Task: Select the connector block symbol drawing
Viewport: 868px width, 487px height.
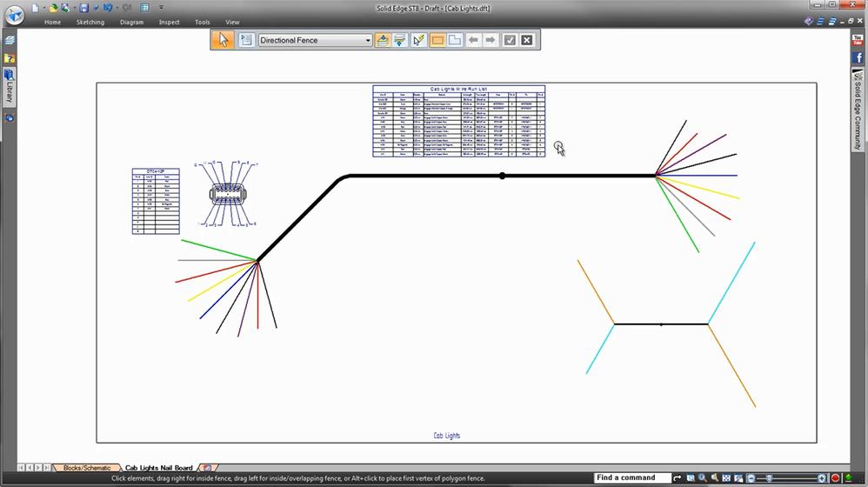Action: click(228, 194)
